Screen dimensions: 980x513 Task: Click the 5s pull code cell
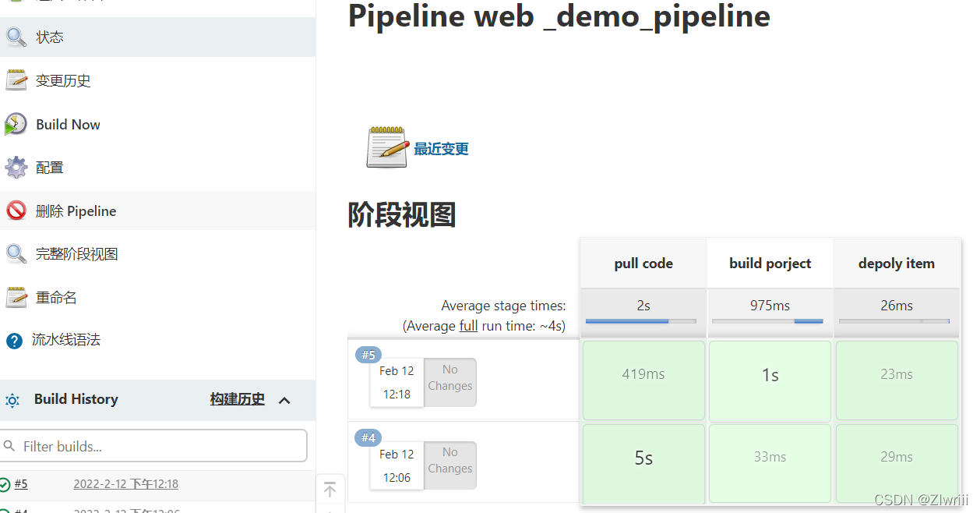coord(643,464)
